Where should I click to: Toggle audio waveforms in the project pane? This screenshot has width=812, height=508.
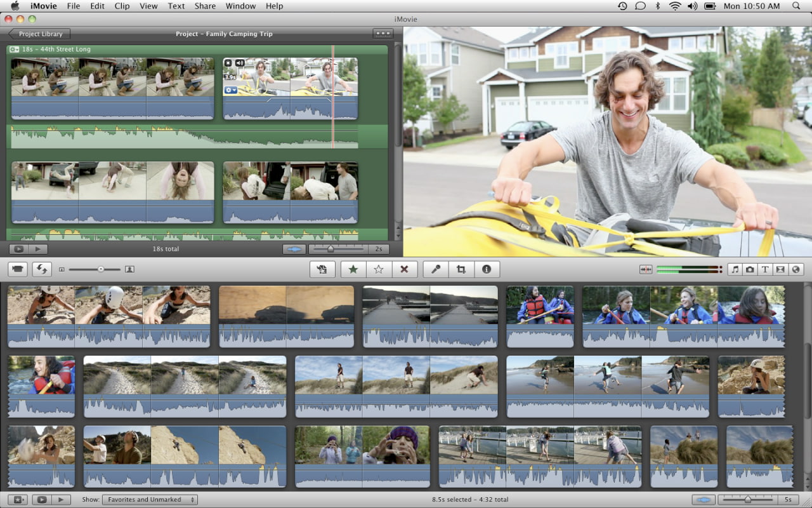coord(294,249)
